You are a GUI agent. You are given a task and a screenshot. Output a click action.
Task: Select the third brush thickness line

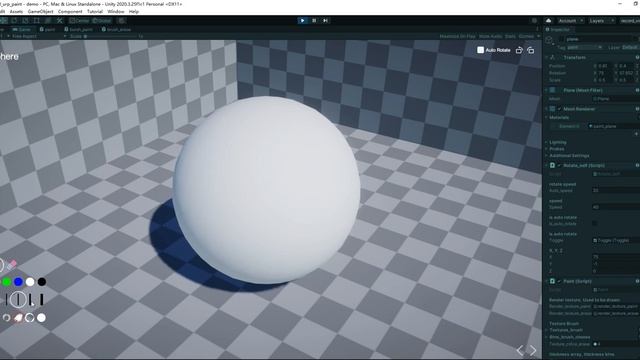31,300
